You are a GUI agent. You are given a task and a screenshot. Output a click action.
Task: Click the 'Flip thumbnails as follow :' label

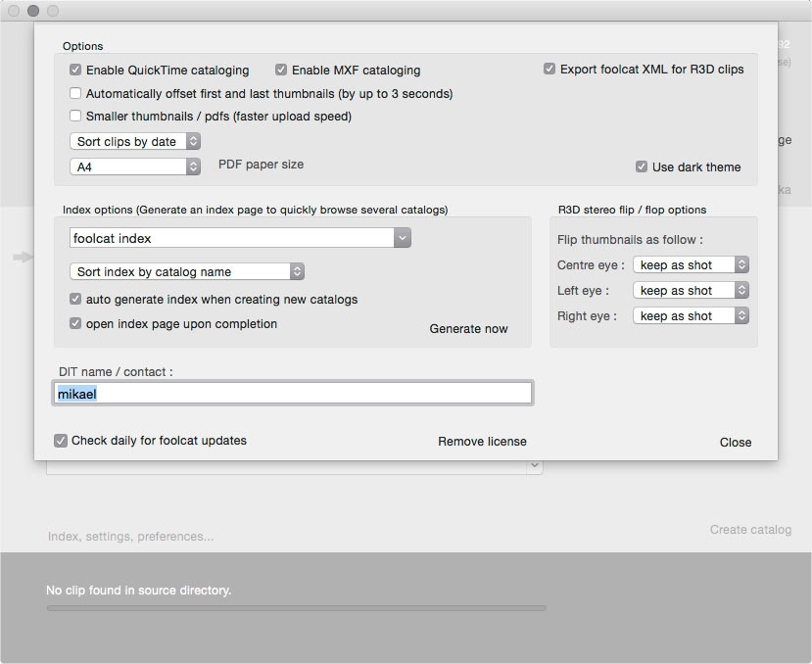point(630,240)
